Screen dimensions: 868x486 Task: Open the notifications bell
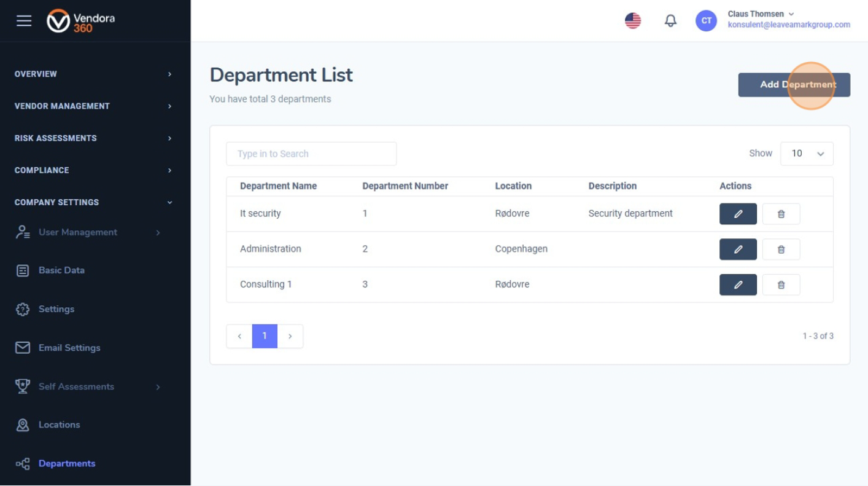click(670, 21)
